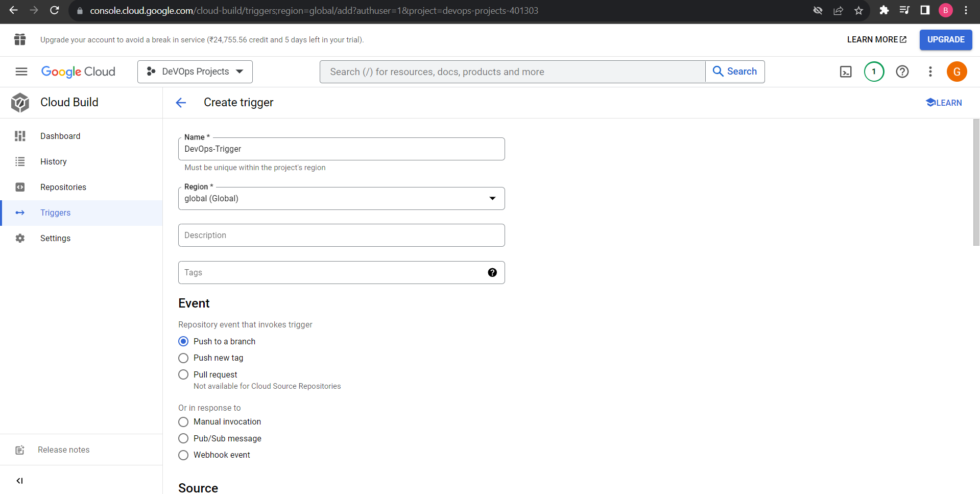Click the UPGRADE button
Image resolution: width=980 pixels, height=494 pixels.
coord(946,39)
